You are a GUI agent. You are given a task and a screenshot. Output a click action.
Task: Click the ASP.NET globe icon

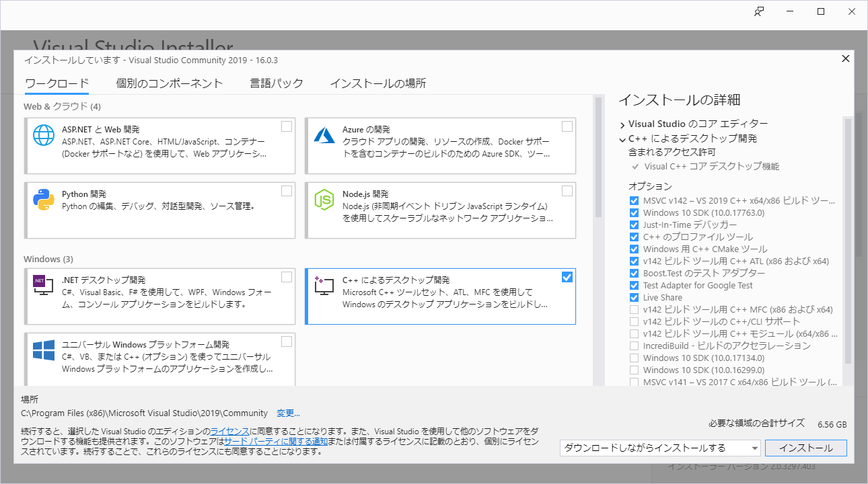point(44,136)
